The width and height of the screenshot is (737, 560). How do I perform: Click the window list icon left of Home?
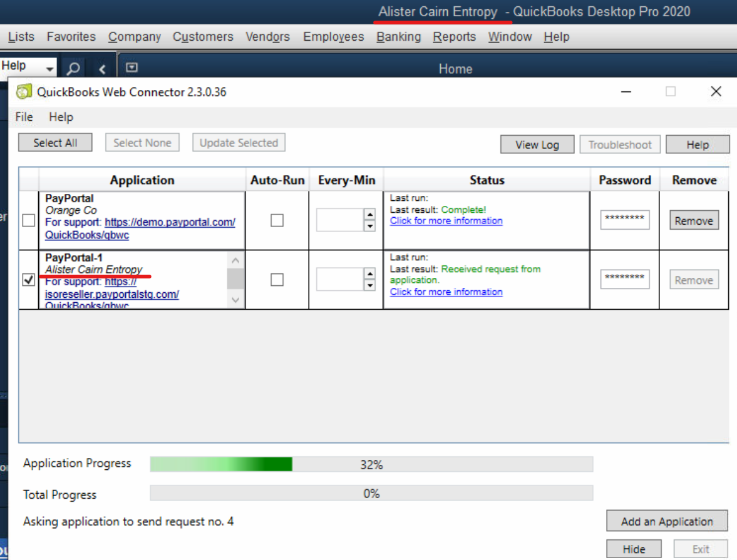[131, 68]
